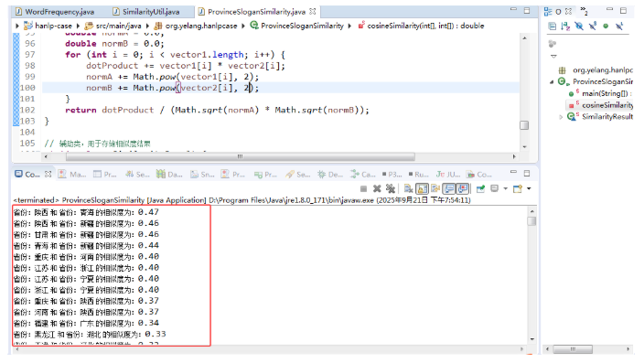Close ProvinceSloganSimilarity.java tab

point(313,12)
